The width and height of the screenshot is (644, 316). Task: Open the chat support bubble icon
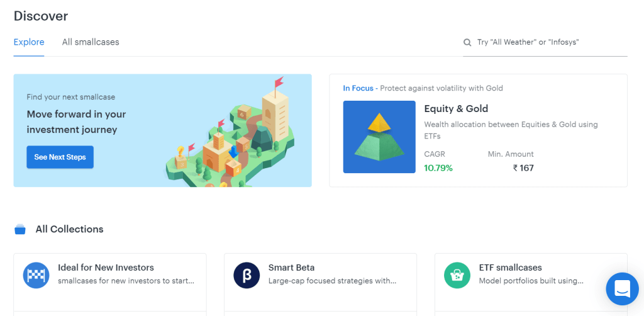[x=622, y=289]
